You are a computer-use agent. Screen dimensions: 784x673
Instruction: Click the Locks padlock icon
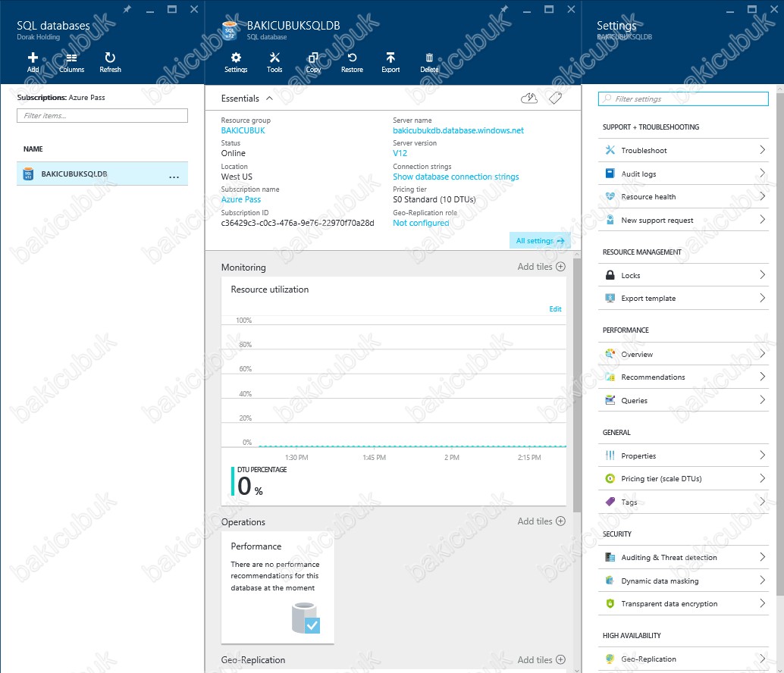coord(610,275)
